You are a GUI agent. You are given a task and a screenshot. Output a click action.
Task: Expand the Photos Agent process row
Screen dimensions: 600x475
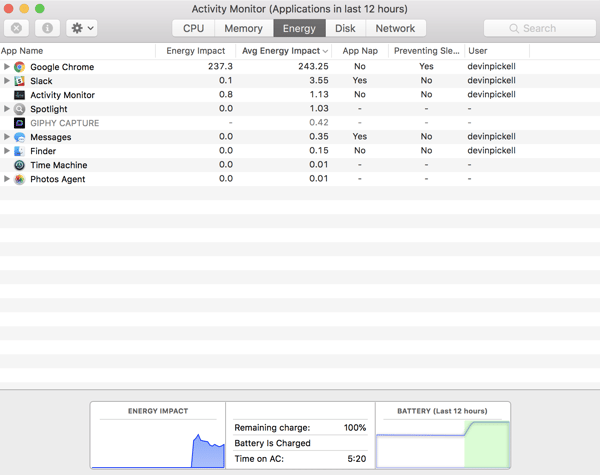[7, 179]
